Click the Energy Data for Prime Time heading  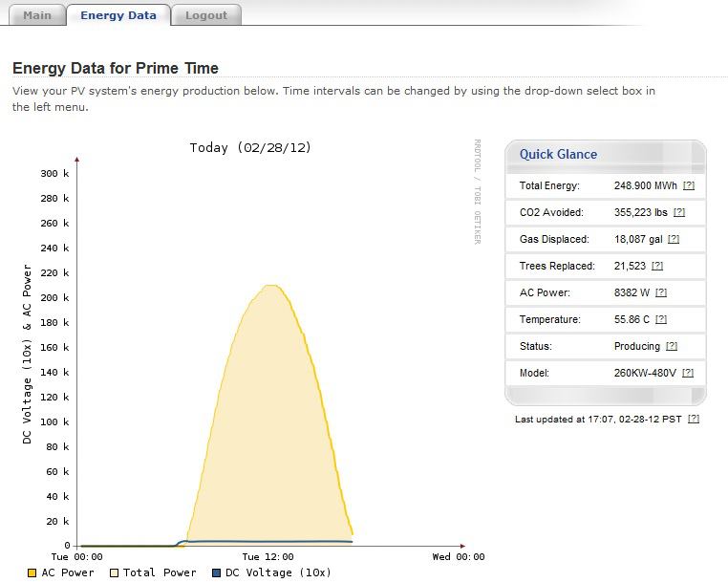(116, 68)
